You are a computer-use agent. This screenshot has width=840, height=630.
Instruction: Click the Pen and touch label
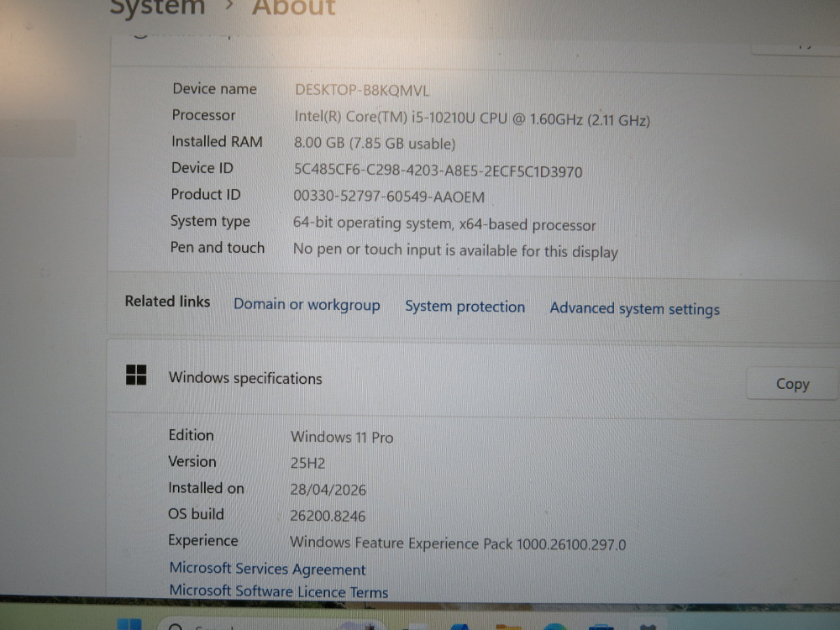(x=217, y=247)
